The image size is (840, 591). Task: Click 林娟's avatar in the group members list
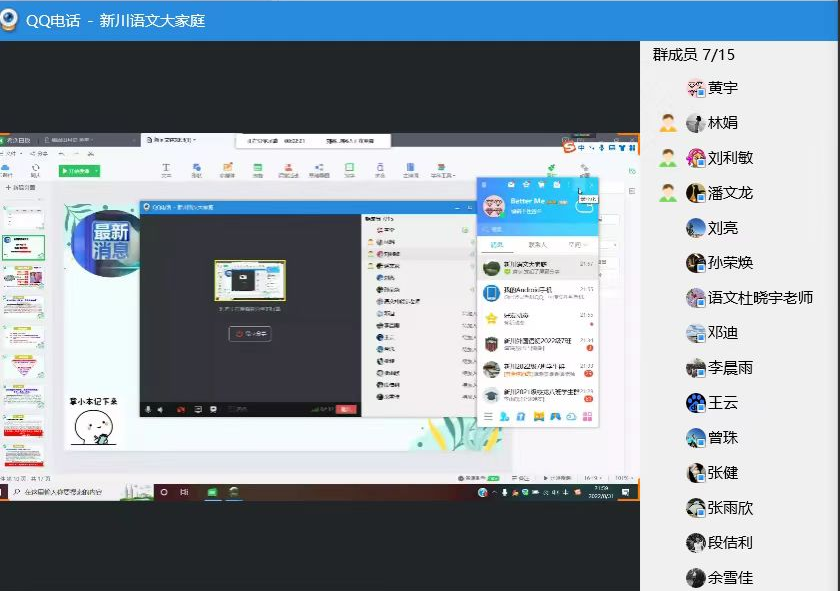tap(695, 123)
